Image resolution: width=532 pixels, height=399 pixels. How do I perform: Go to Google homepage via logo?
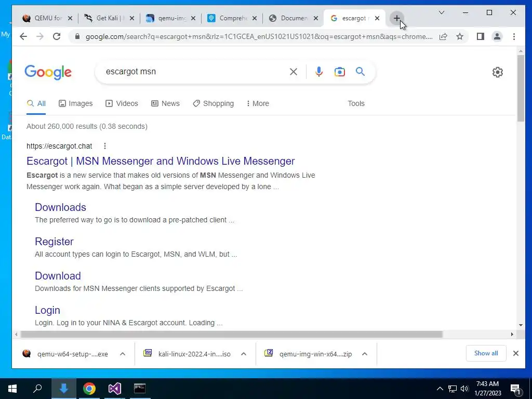48,72
